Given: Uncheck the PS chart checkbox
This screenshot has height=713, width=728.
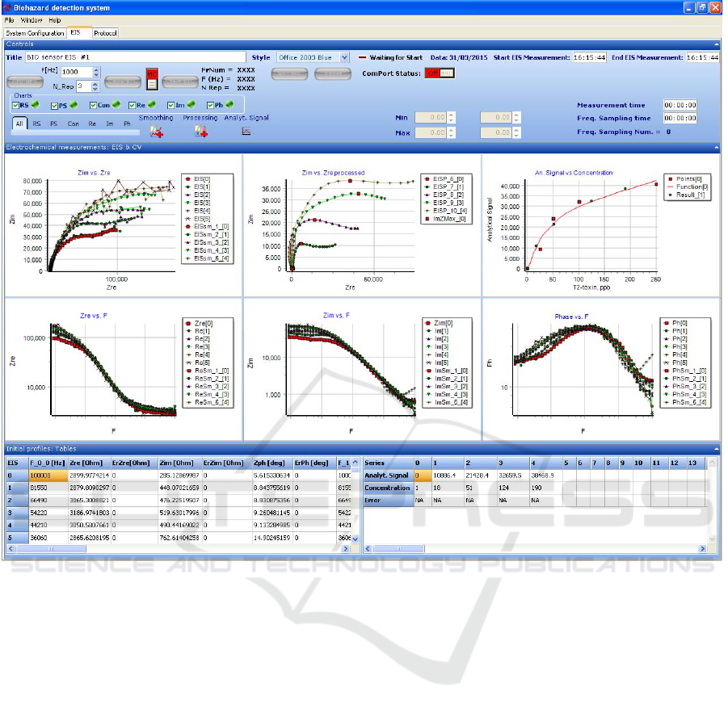Looking at the screenshot, I should tap(54, 106).
